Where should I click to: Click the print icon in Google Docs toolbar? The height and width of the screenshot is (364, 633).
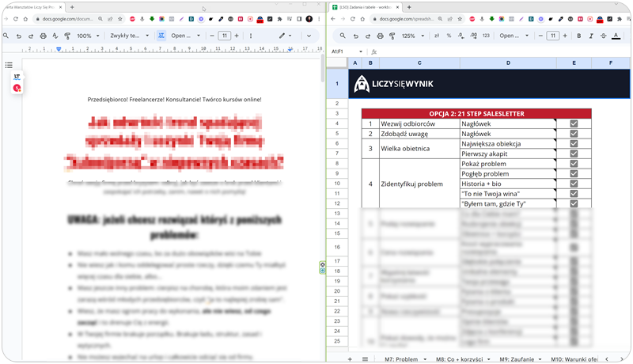click(x=41, y=36)
